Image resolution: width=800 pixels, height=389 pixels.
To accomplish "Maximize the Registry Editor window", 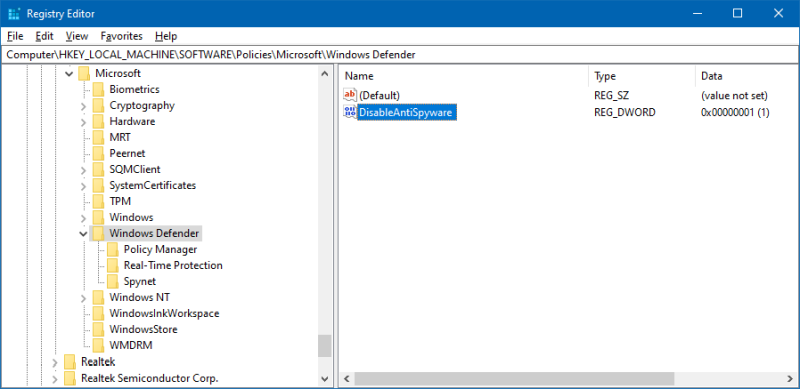I will pyautogui.click(x=737, y=14).
